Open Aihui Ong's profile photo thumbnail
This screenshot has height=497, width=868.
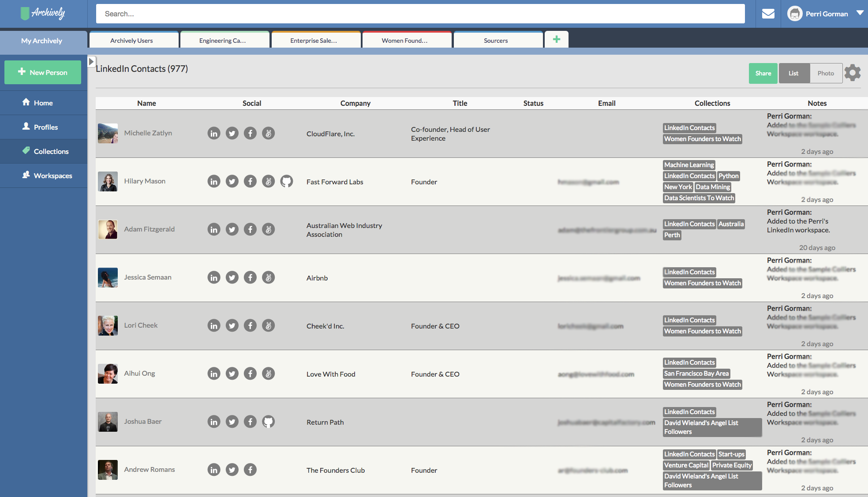click(x=108, y=374)
